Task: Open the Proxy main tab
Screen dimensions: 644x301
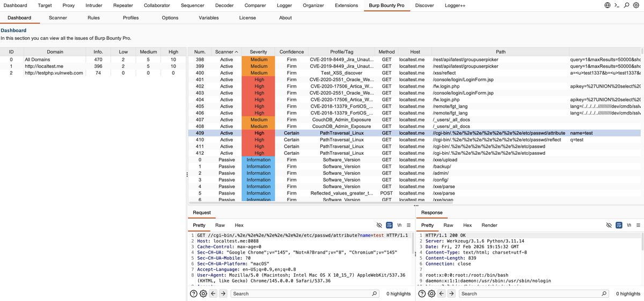Action: click(x=68, y=5)
